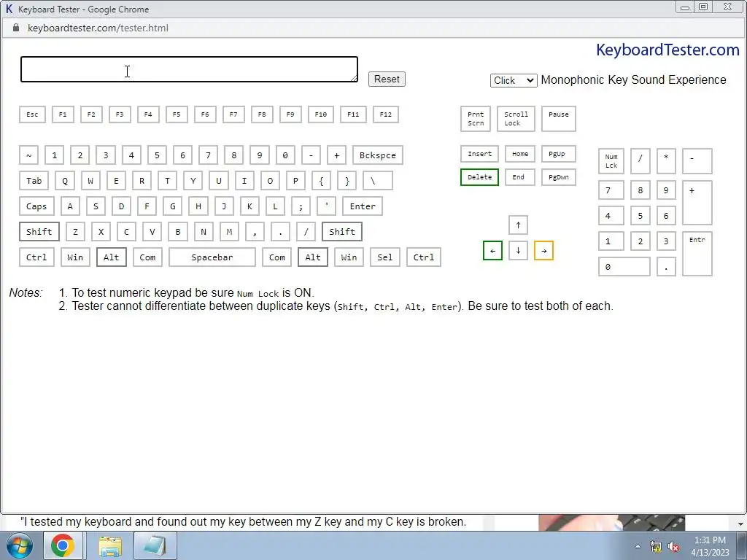Screen dimensions: 747x560
Task: Click the Spacebar key
Action: (x=212, y=257)
